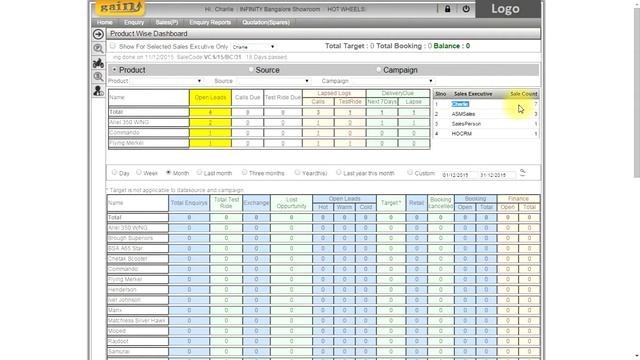The width and height of the screenshot is (640, 360).
Task: Click the Sale Count column header
Action: (x=523, y=94)
